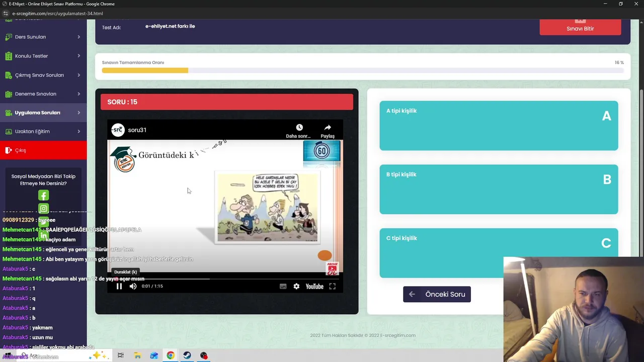Screen dimensions: 644x362
Task: Click the Çıkış exit door icon
Action: click(8, 150)
